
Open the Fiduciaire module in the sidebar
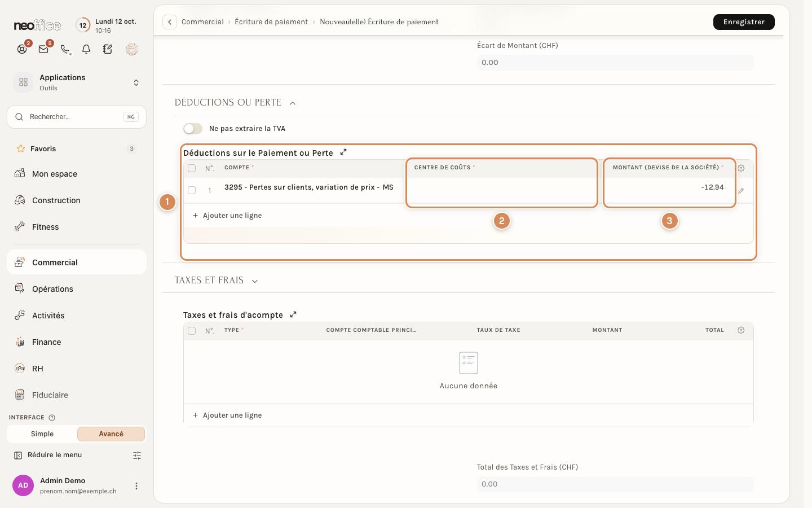[77, 395]
